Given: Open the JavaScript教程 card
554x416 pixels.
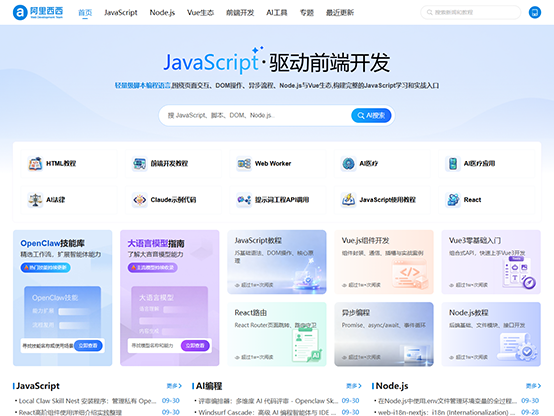Looking at the screenshot, I should click(277, 262).
